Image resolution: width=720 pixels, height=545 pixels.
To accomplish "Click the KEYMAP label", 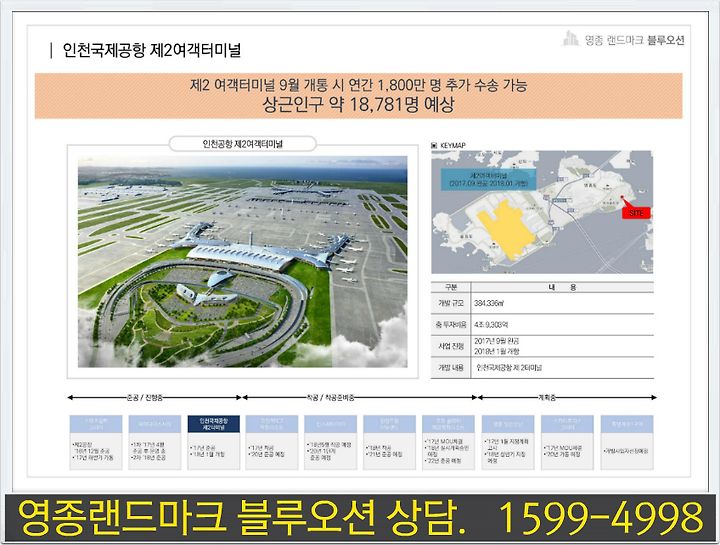I will (453, 145).
